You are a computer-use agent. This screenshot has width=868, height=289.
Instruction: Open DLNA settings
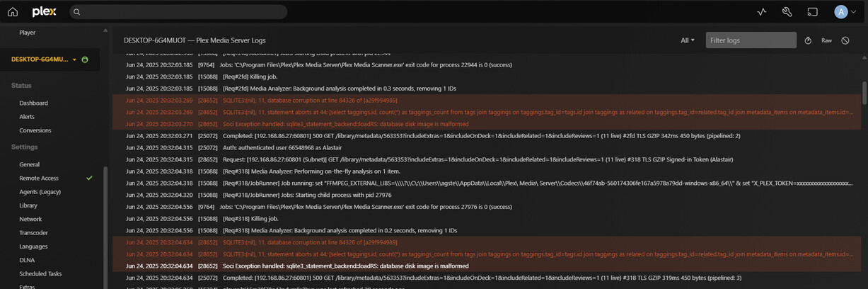coord(27,260)
